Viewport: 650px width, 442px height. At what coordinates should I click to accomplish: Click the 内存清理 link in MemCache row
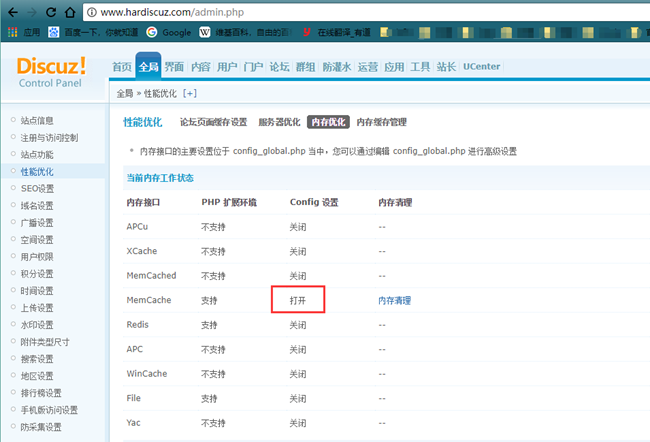(394, 300)
